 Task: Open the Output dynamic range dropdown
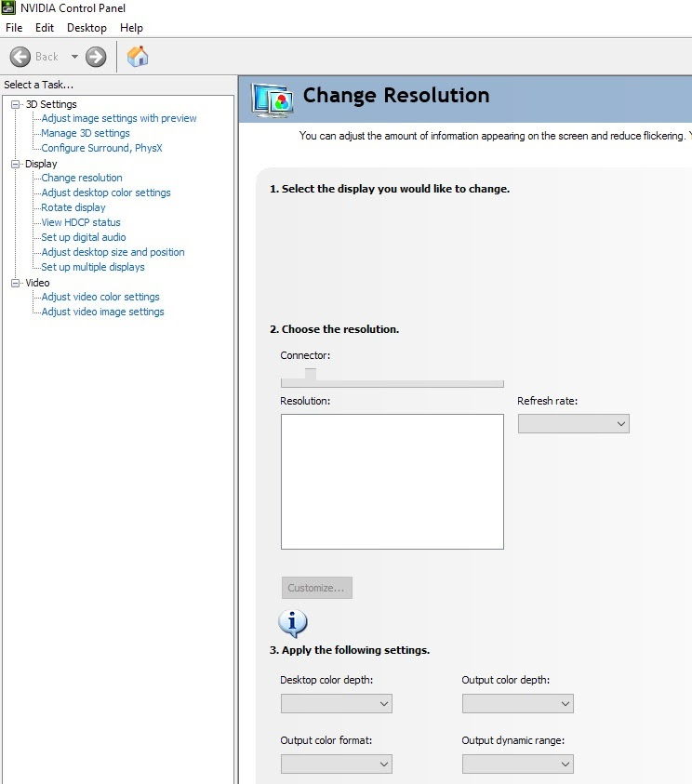(518, 764)
